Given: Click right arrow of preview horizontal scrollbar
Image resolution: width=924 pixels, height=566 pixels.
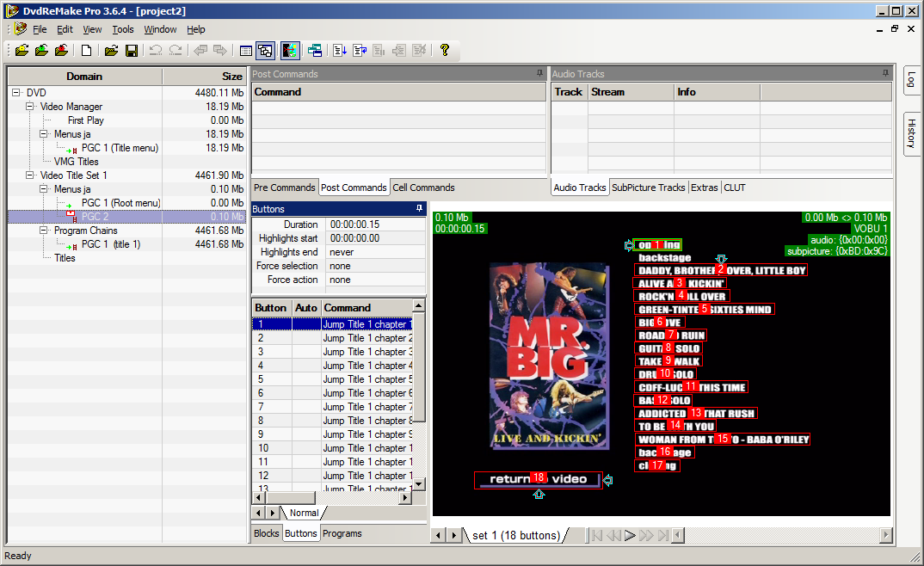Looking at the screenshot, I should pos(885,535).
